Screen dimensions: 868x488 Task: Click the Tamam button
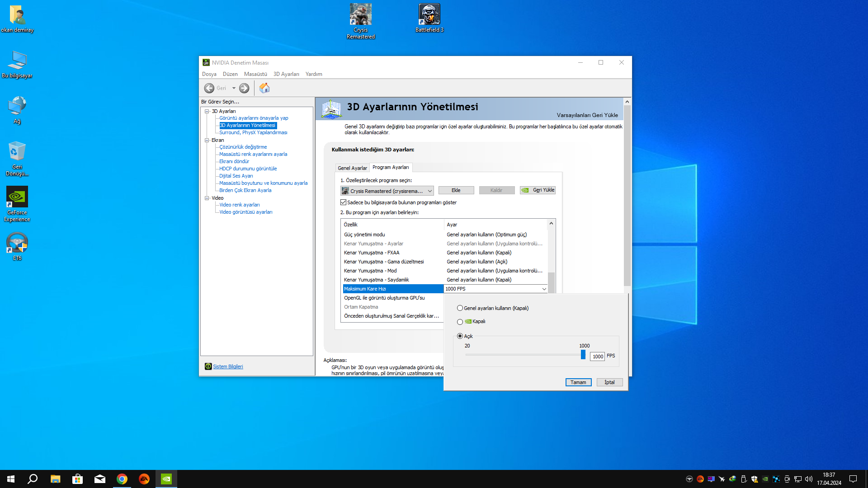(x=578, y=382)
